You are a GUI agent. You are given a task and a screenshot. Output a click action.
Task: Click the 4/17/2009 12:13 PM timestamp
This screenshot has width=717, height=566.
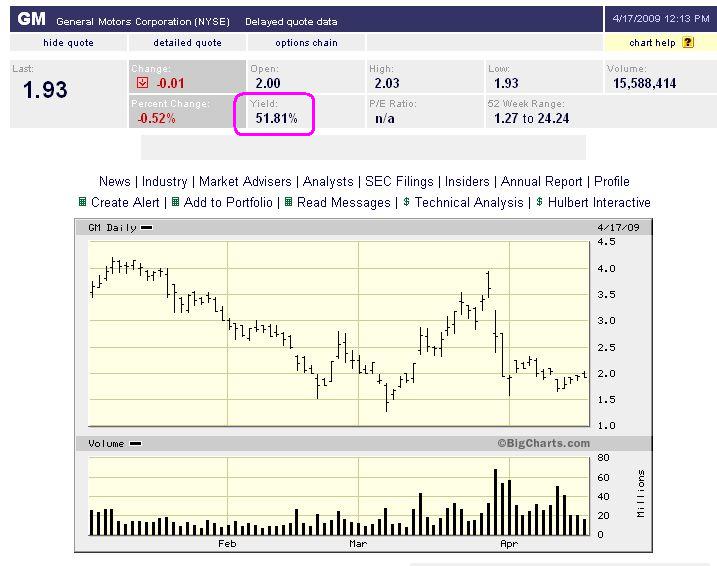click(661, 19)
